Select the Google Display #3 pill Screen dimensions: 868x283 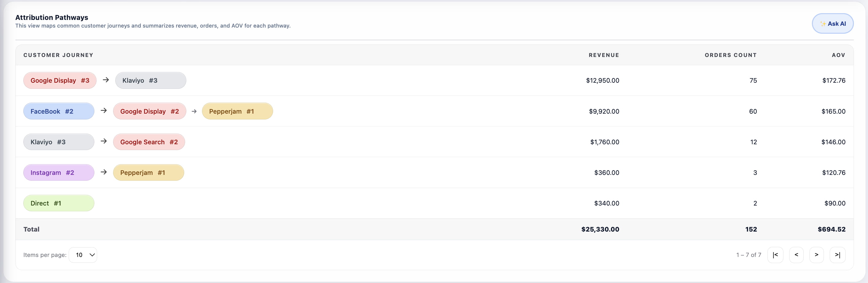(x=60, y=81)
